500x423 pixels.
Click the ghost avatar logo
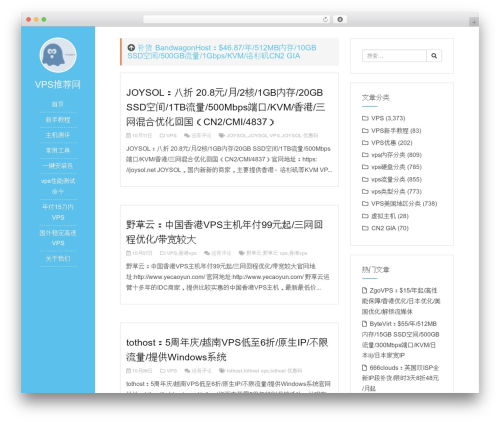pos(58,55)
